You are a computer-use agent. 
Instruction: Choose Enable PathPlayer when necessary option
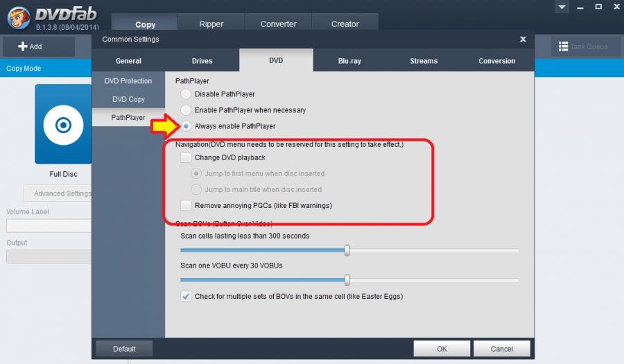[x=186, y=110]
